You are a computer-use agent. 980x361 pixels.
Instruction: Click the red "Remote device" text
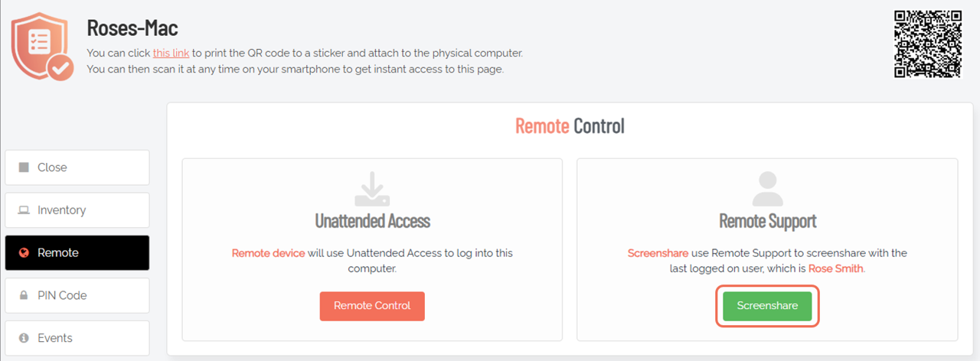coord(268,253)
